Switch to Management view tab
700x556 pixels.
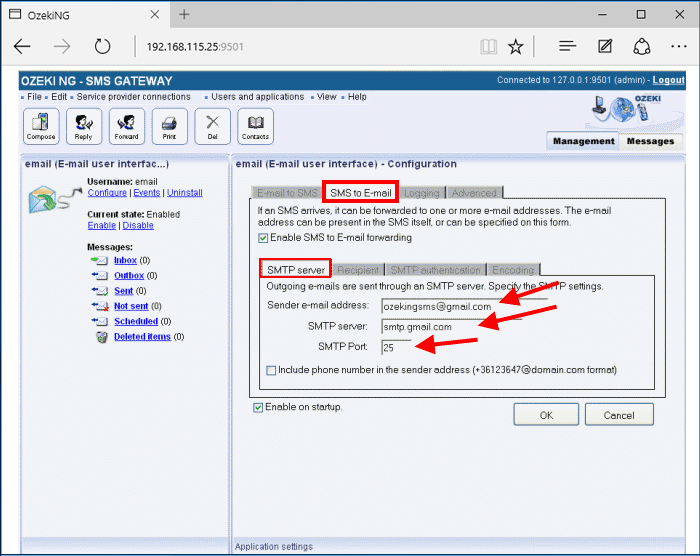click(583, 141)
